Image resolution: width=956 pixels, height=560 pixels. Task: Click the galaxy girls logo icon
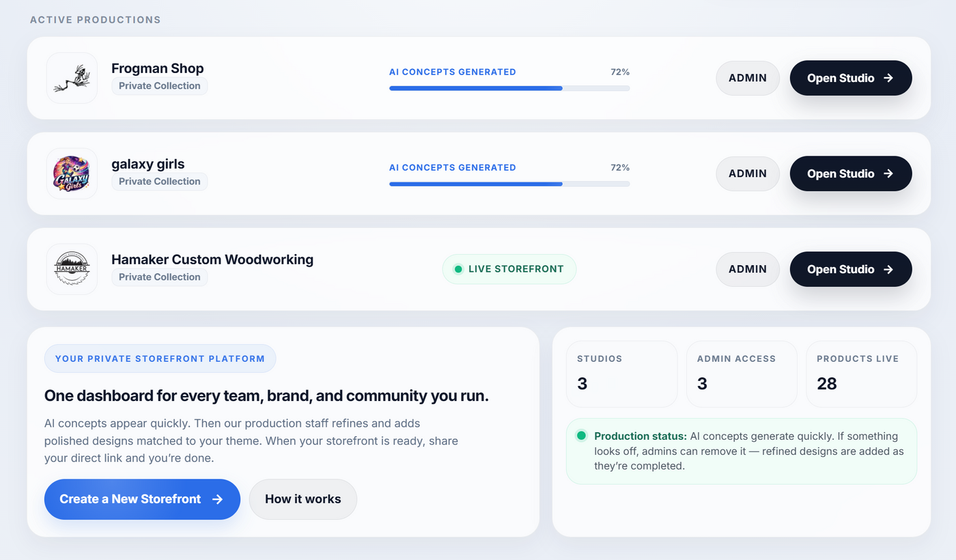[x=72, y=173]
